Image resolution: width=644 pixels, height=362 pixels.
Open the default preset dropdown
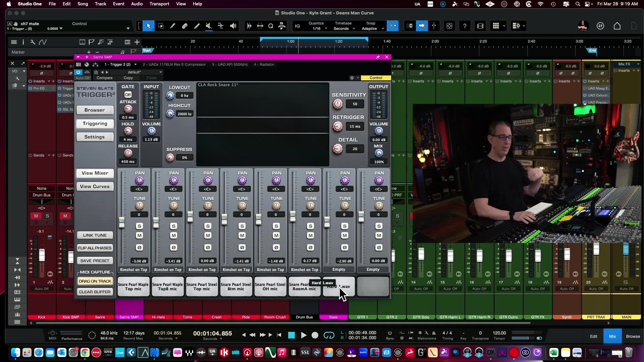click(x=161, y=72)
